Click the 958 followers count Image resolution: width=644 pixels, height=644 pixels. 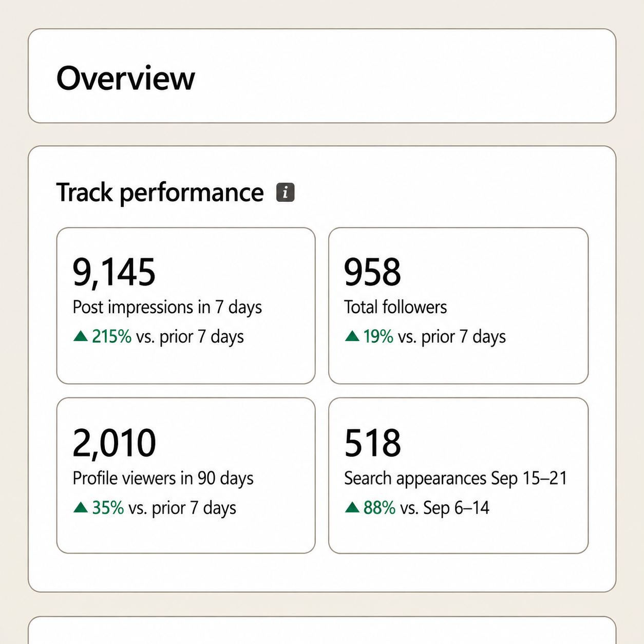(372, 272)
